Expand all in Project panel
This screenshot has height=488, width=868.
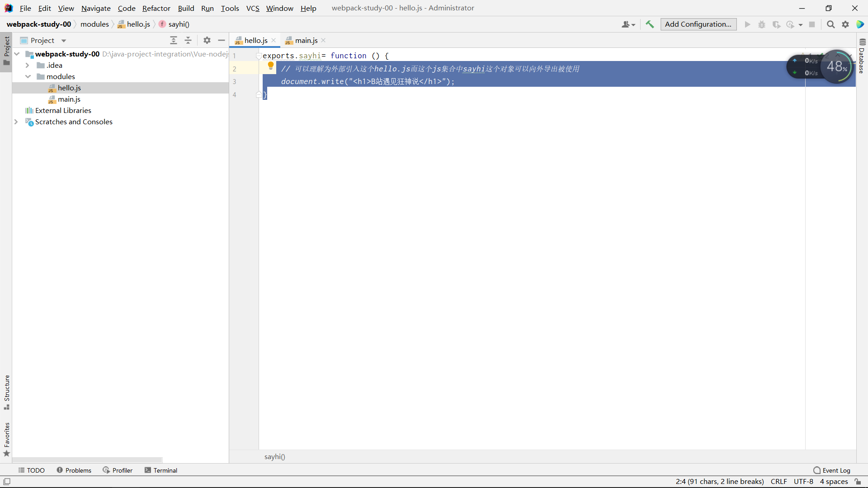(174, 41)
